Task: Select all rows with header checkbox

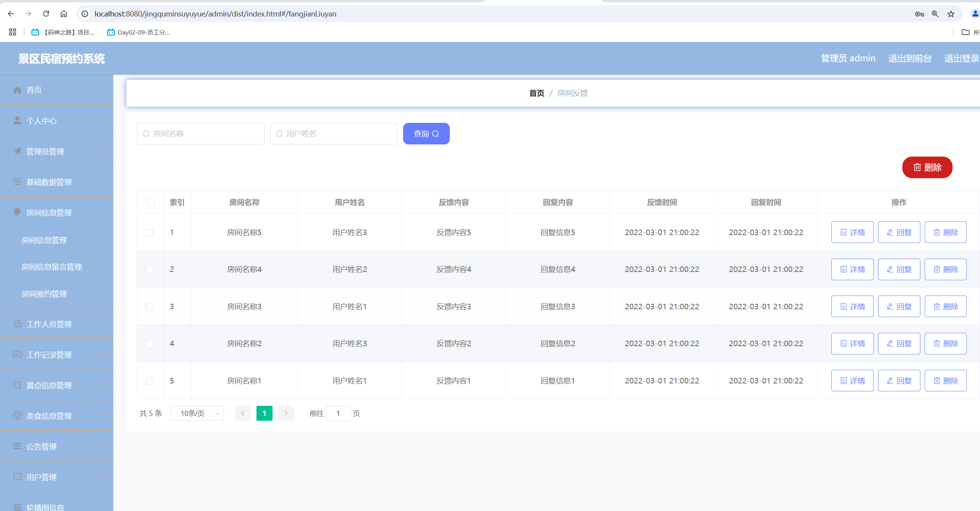Action: (151, 203)
